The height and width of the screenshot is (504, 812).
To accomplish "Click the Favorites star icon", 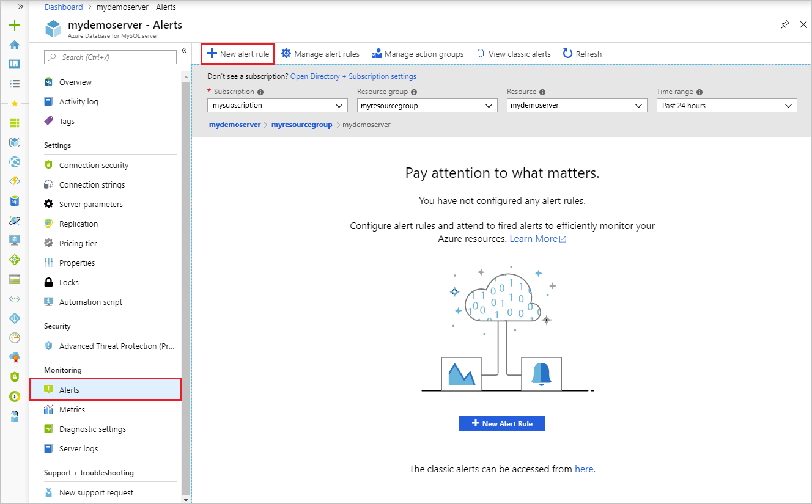I will click(15, 103).
